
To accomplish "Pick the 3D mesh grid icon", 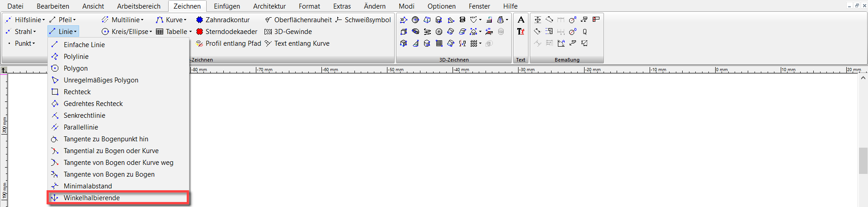I will click(439, 43).
